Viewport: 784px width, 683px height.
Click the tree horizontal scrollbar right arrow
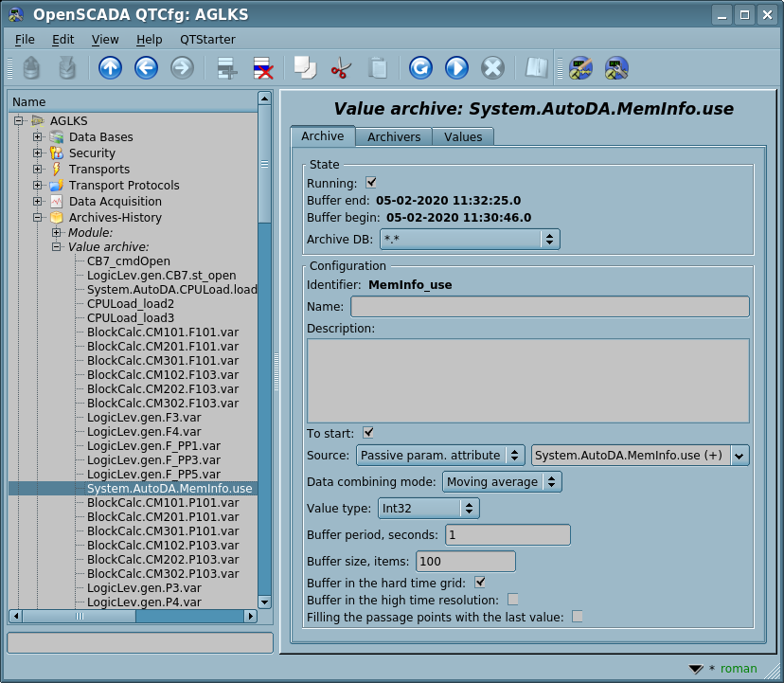pos(251,616)
